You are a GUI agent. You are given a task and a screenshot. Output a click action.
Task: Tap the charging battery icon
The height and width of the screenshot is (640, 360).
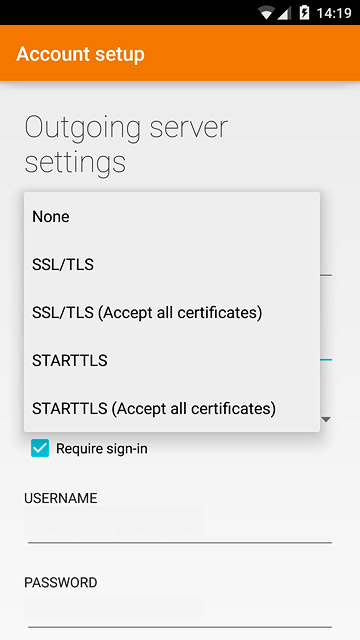click(x=304, y=13)
